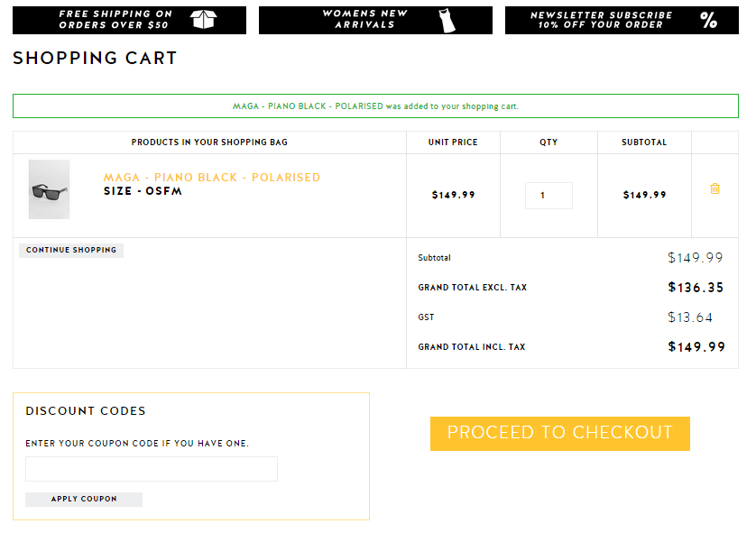Open the Free Shipping On Orders banner text
The height and width of the screenshot is (542, 756).
[x=115, y=20]
